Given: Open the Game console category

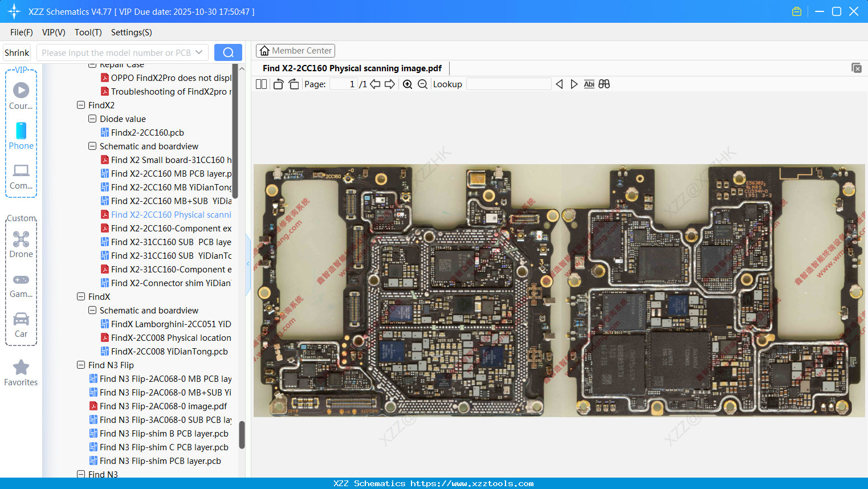Looking at the screenshot, I should (21, 285).
